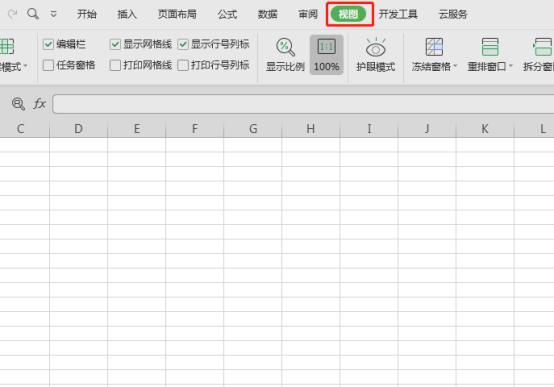Select column L header

point(534,129)
